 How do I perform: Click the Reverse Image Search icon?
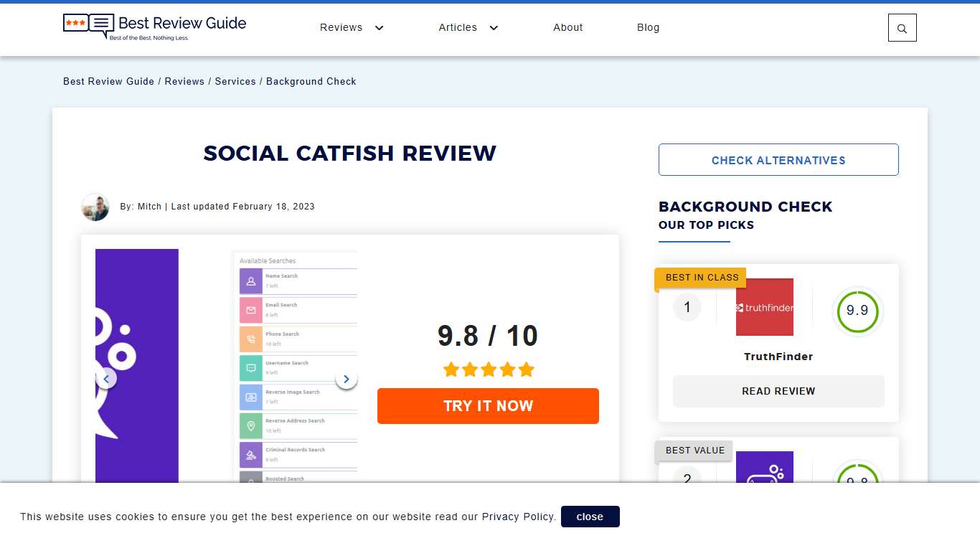251,397
